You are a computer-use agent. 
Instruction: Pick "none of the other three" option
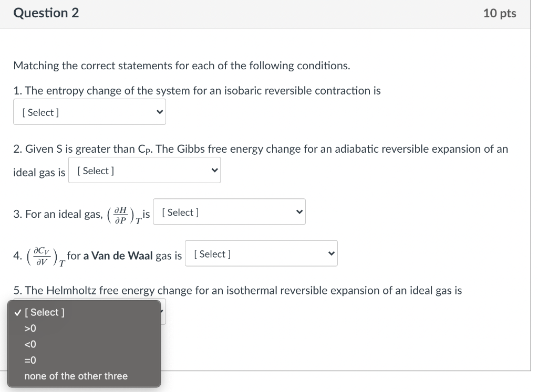(76, 376)
